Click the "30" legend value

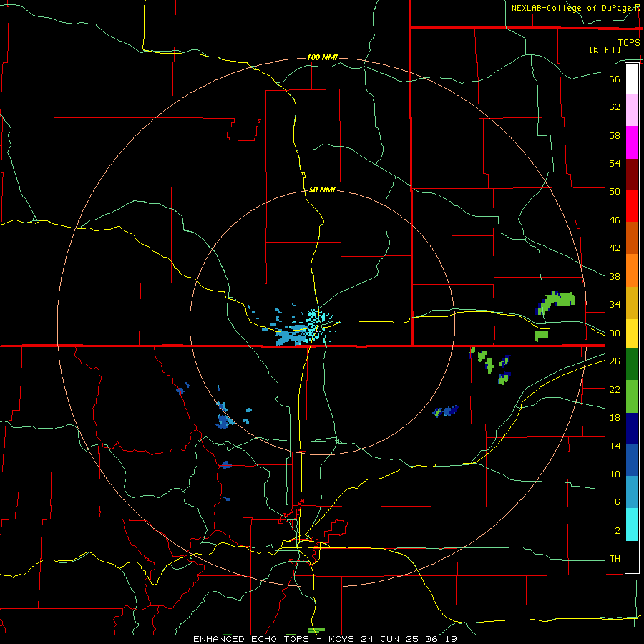pyautogui.click(x=615, y=333)
